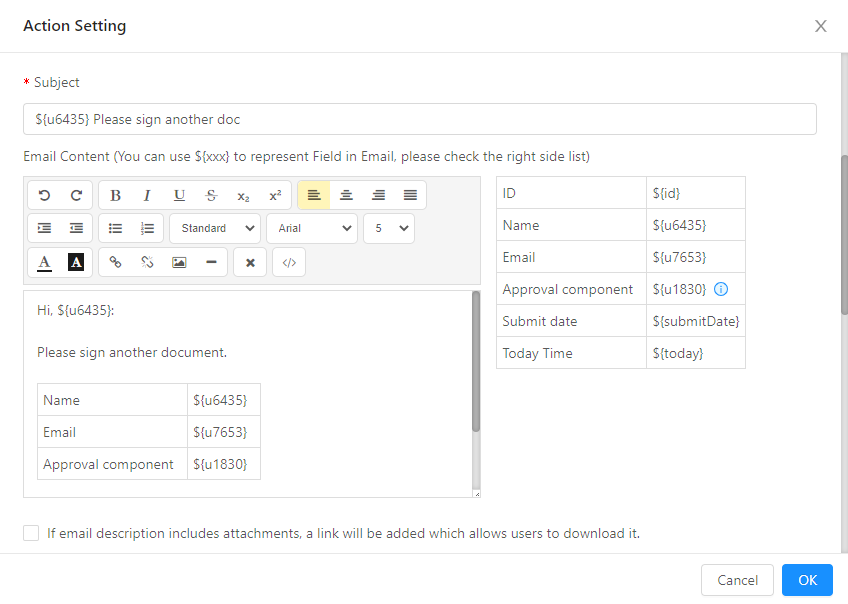
Task: Align text left
Action: 314,195
